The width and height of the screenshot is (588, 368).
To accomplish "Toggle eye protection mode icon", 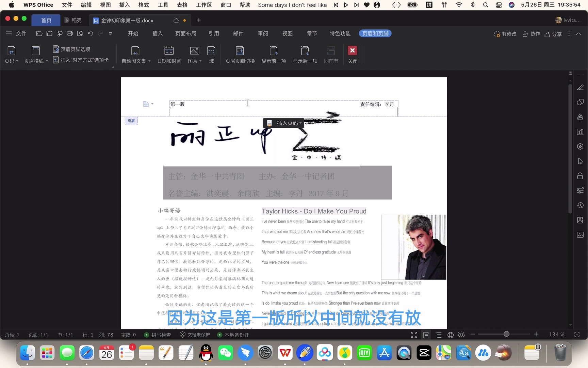I will click(461, 335).
